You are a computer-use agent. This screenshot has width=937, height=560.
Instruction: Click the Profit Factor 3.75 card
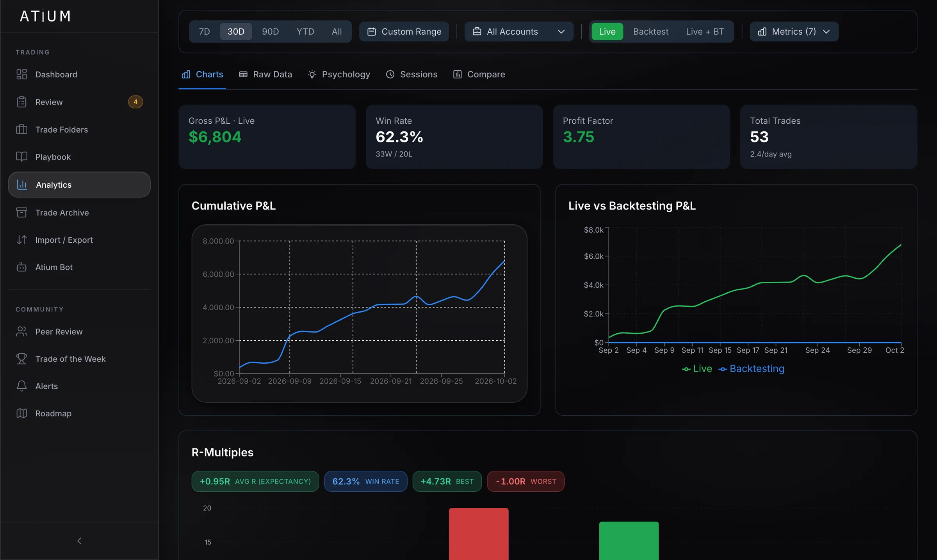[x=641, y=137]
